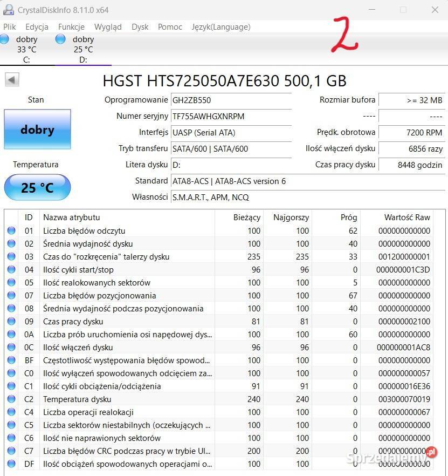
Task: Click the Litera dysku field D:
Action: [231, 165]
